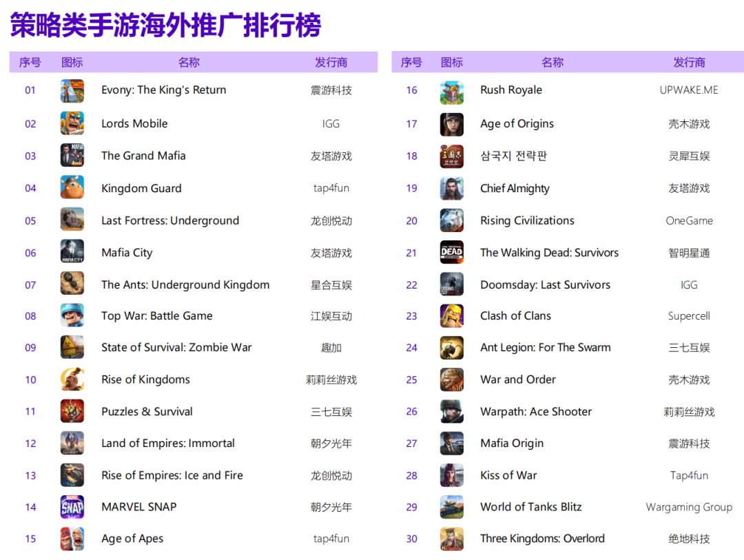Click the Puzzles & Survival icon
The height and width of the screenshot is (560, 744).
click(x=72, y=411)
